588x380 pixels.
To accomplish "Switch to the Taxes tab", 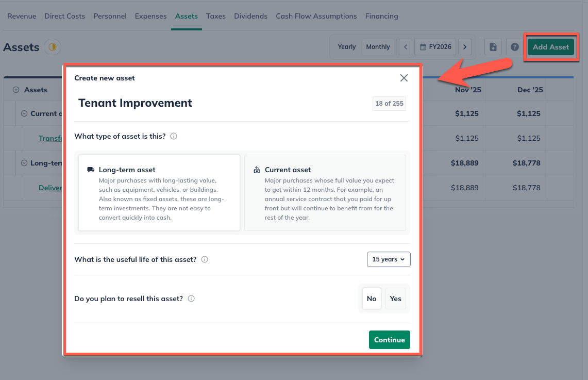I will pos(216,16).
